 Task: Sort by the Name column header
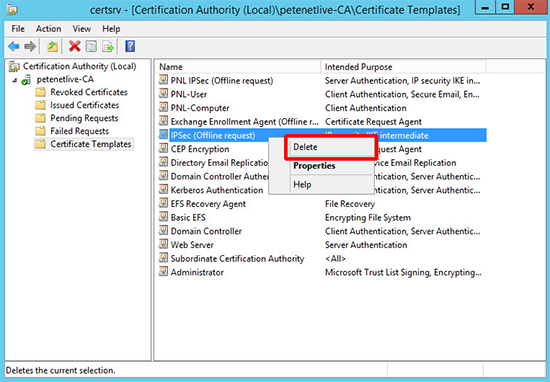239,67
